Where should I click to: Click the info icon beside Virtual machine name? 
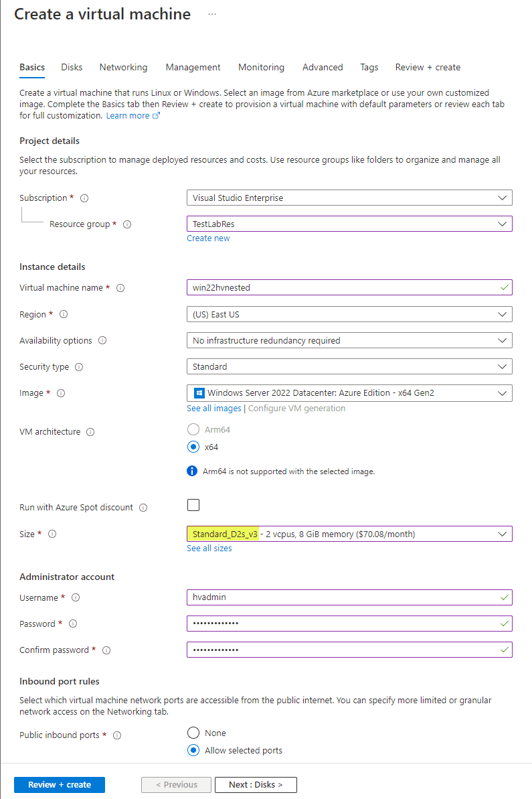coord(120,288)
